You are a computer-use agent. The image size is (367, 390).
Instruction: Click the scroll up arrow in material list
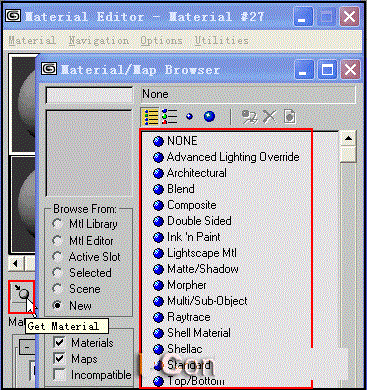348,138
